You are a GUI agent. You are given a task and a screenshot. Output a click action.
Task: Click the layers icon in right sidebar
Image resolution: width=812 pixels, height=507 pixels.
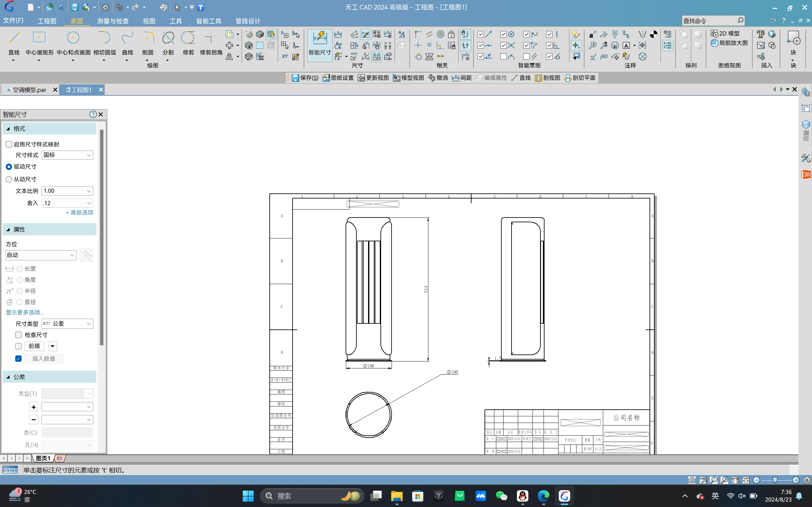pyautogui.click(x=806, y=124)
